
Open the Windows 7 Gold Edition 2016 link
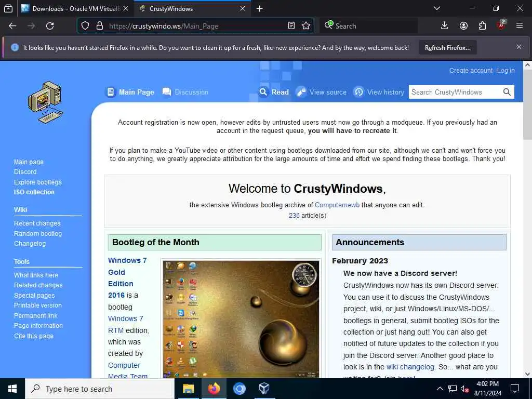[x=127, y=277]
